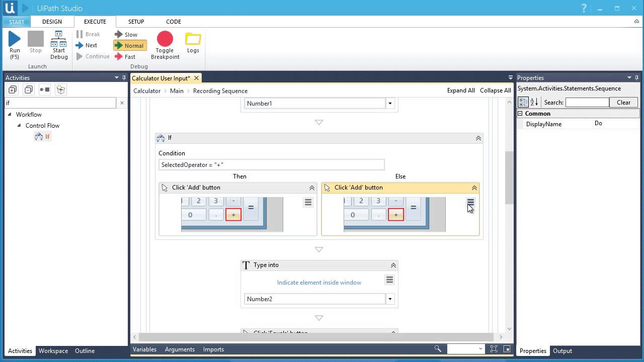Collapse the Else Click 'Add' button activity

pyautogui.click(x=474, y=188)
